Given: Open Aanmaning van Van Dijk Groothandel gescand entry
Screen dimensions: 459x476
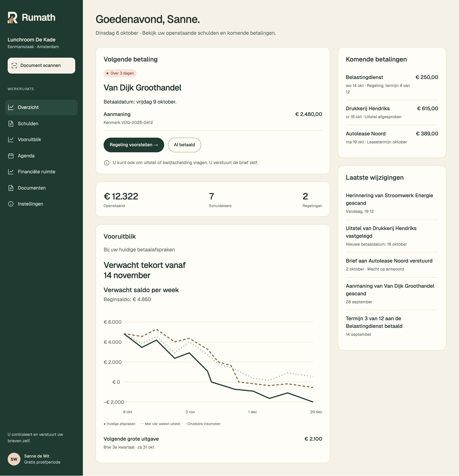Looking at the screenshot, I should click(392, 294).
